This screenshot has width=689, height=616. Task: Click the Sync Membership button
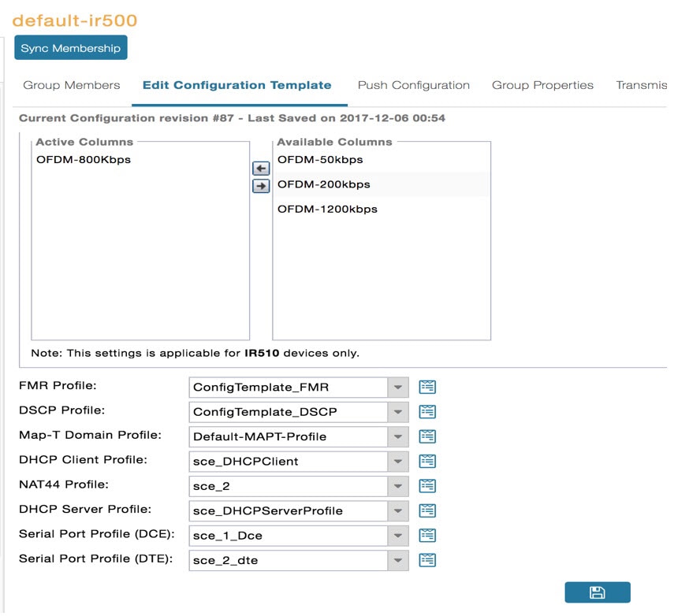pos(71,48)
